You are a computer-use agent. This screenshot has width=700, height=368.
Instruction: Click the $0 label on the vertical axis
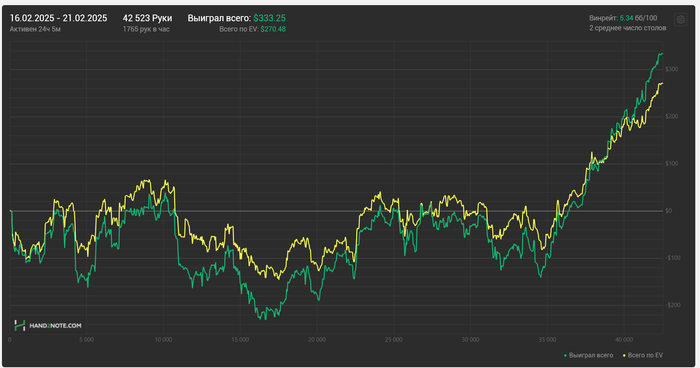(669, 211)
